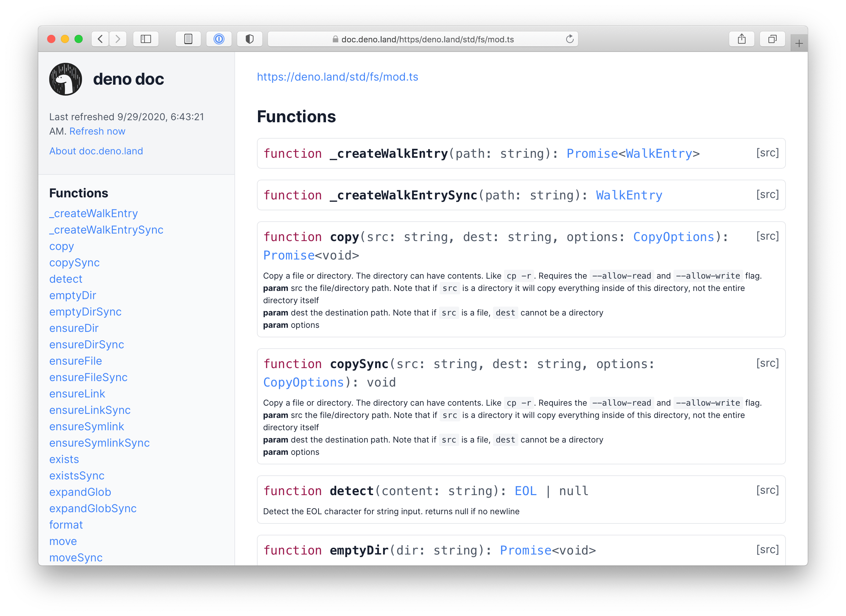Open [src] for _createWalkEntry function

click(x=767, y=153)
